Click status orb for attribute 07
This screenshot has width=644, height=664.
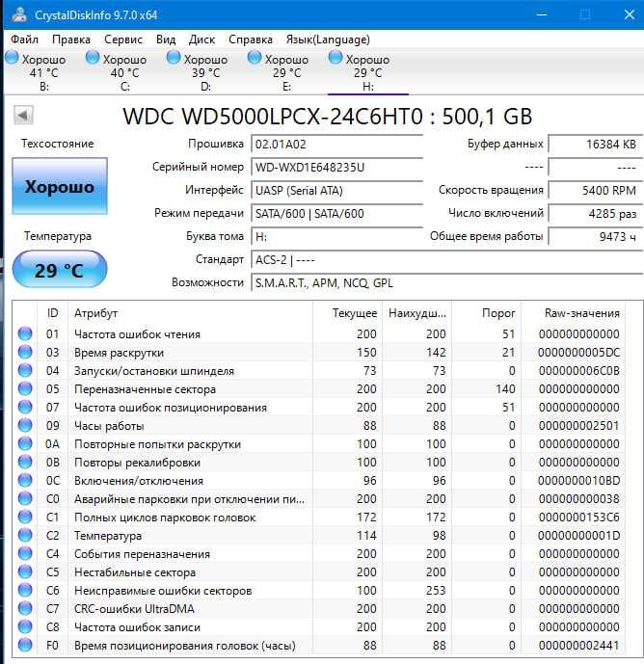tap(25, 407)
